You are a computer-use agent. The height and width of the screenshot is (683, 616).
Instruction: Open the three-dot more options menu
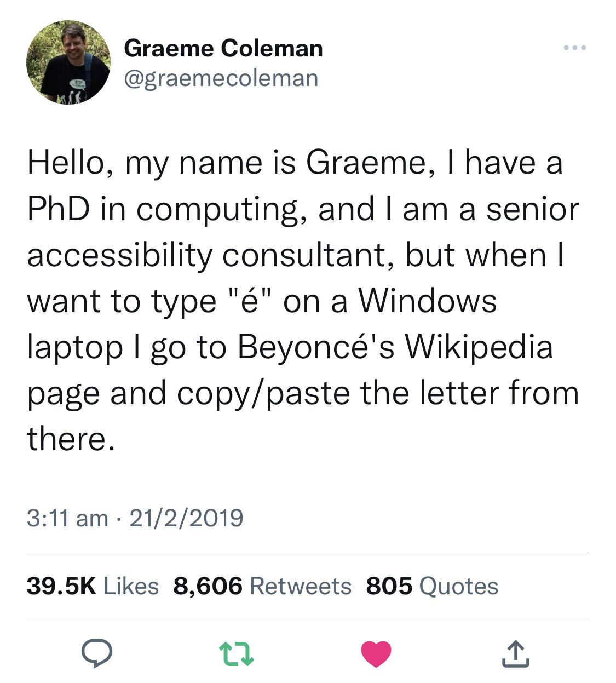tap(575, 48)
